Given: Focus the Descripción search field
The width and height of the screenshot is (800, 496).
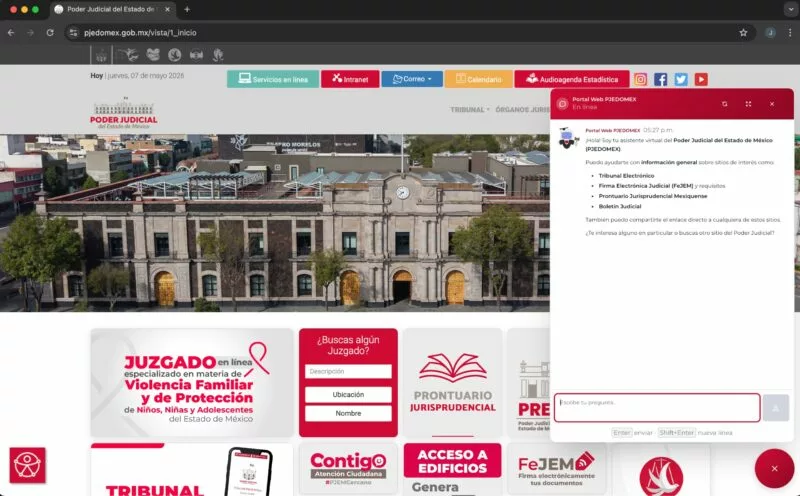Looking at the screenshot, I should point(348,371).
